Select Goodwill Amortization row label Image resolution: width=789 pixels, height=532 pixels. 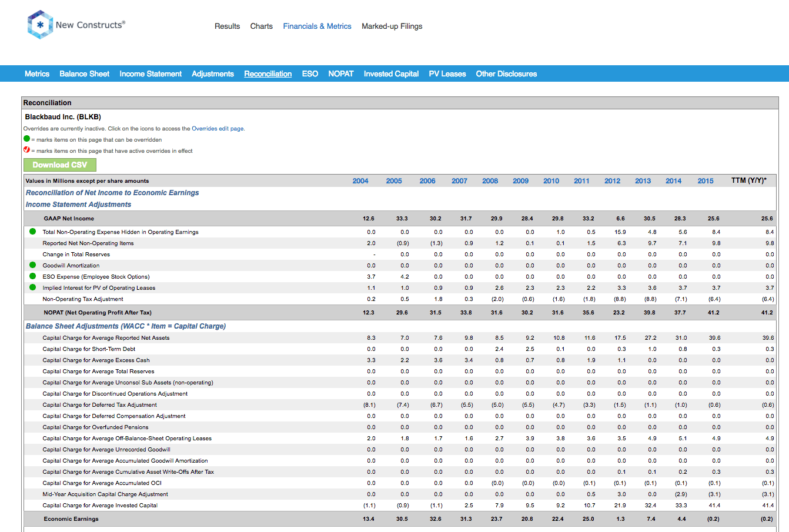[x=71, y=266]
